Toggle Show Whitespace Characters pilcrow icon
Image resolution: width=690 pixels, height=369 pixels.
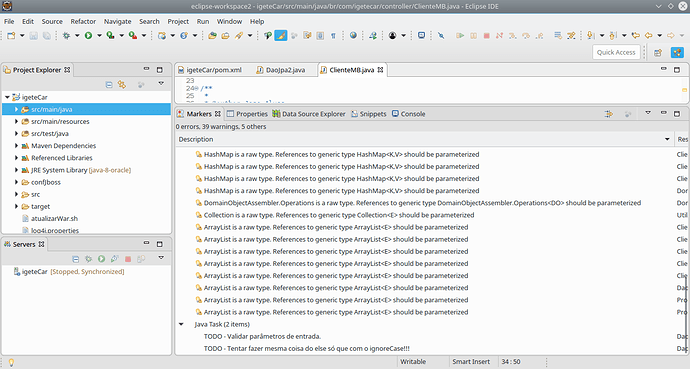point(334,36)
